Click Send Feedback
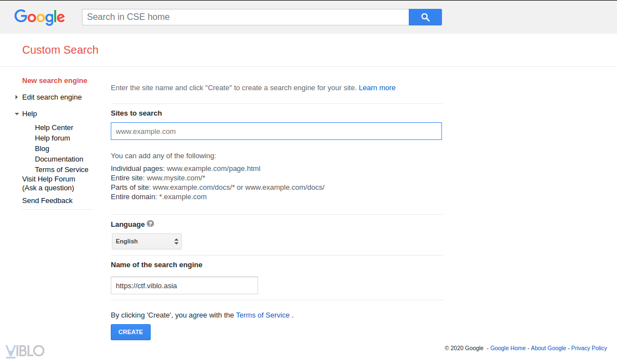Image resolution: width=617 pixels, height=364 pixels. [x=47, y=201]
